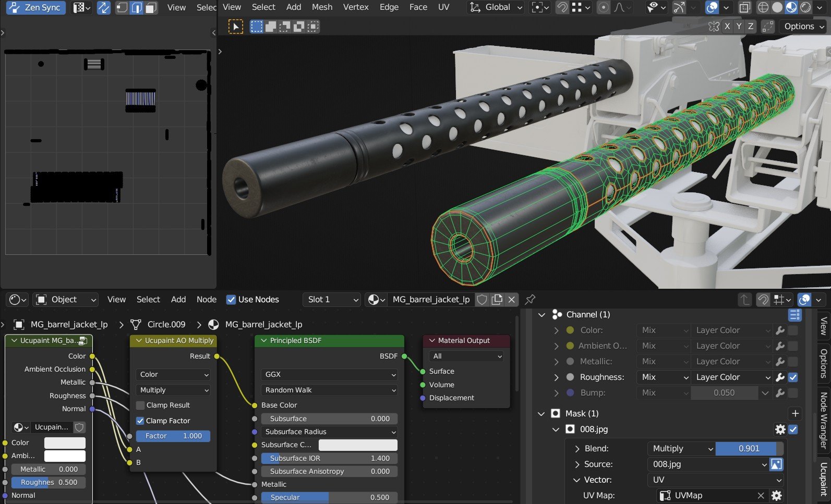Switch to wireframe viewport shading

pos(763,7)
